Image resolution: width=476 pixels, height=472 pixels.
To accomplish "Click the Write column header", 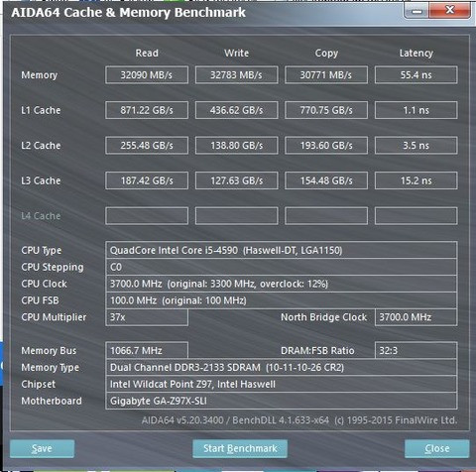I will click(236, 53).
